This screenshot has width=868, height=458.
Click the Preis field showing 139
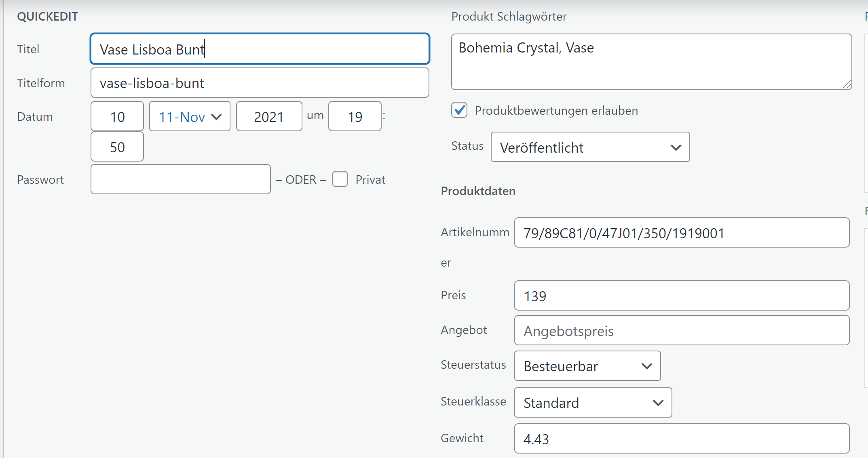[682, 296]
